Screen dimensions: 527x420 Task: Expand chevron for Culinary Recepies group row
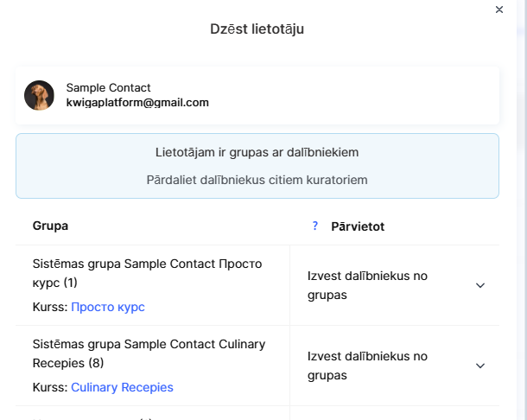coord(480,366)
